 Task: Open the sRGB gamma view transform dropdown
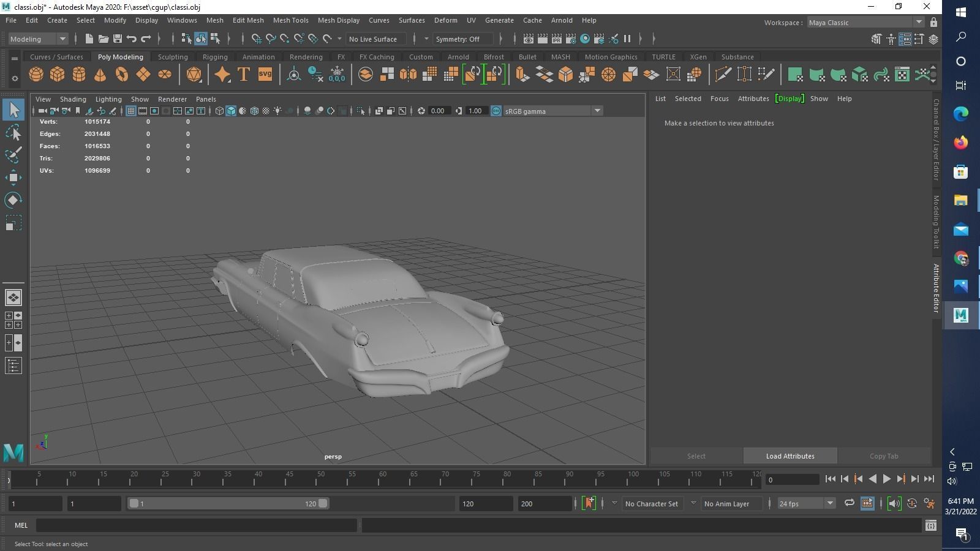click(x=552, y=111)
